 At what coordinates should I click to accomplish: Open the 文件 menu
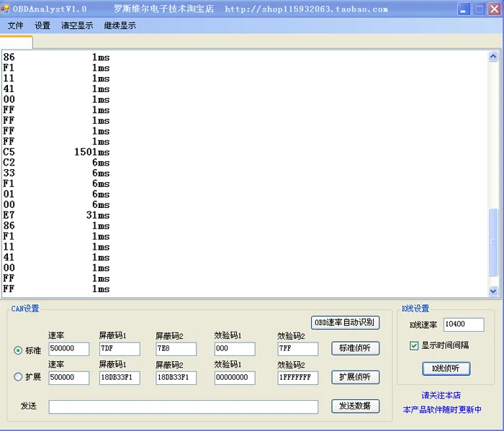tap(15, 25)
